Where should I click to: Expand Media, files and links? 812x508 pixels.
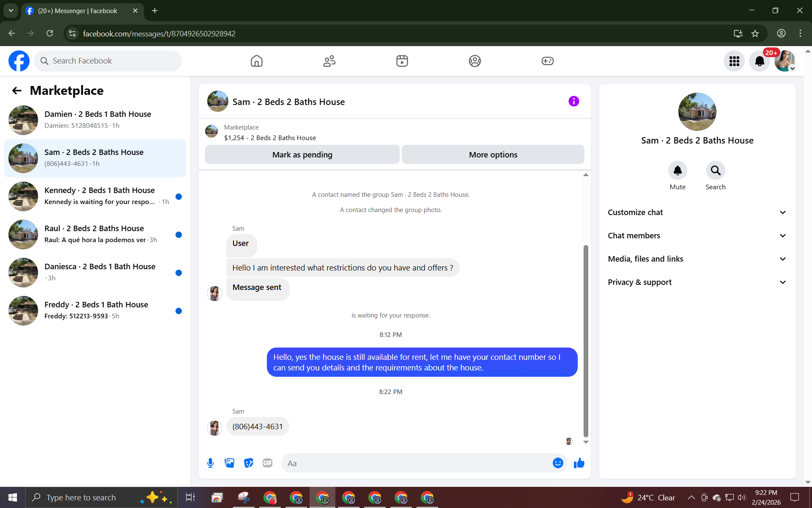pos(697,259)
